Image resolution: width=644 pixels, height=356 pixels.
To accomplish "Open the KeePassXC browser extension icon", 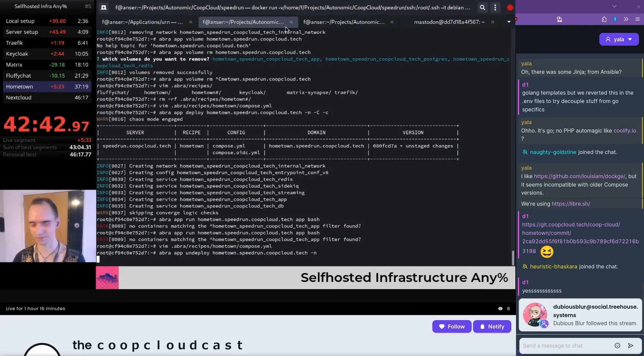I will [x=615, y=19].
